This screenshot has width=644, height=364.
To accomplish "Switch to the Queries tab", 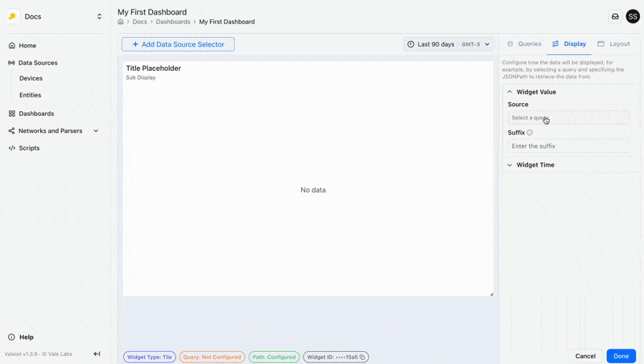I will coord(525,44).
